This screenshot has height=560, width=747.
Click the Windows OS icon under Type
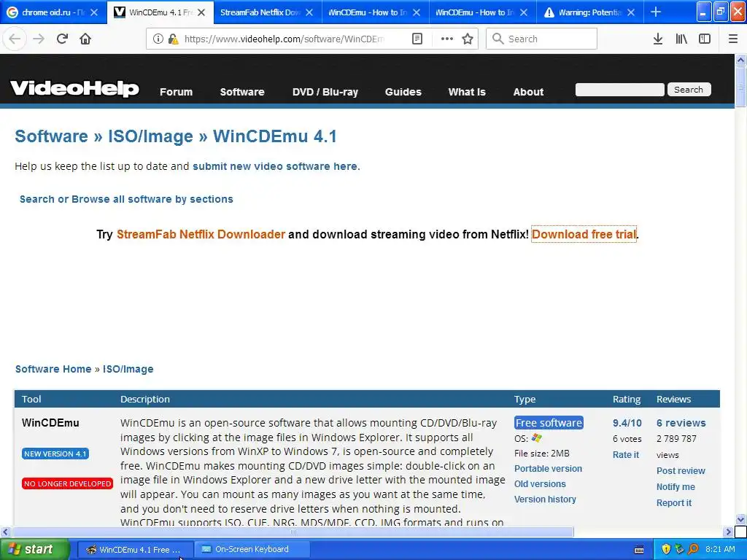537,437
